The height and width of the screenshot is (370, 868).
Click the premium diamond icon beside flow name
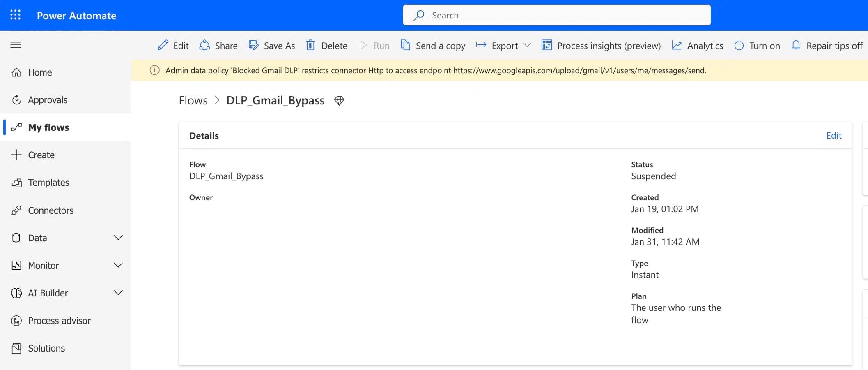[x=339, y=101]
